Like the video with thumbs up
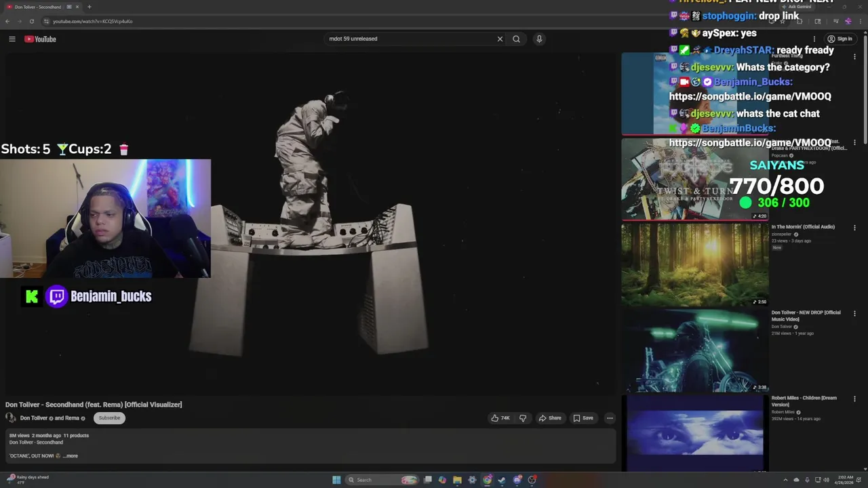This screenshot has width=868, height=488. 500,418
